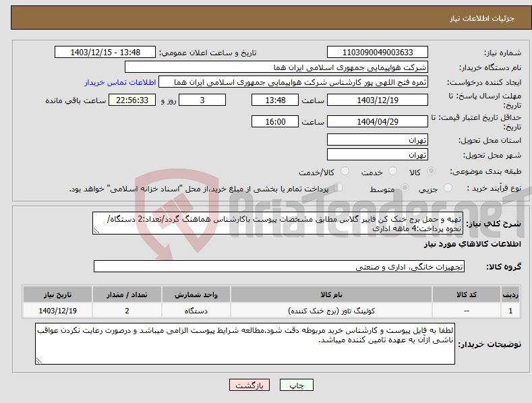Select the کالا/خدمت radio button

(345, 171)
